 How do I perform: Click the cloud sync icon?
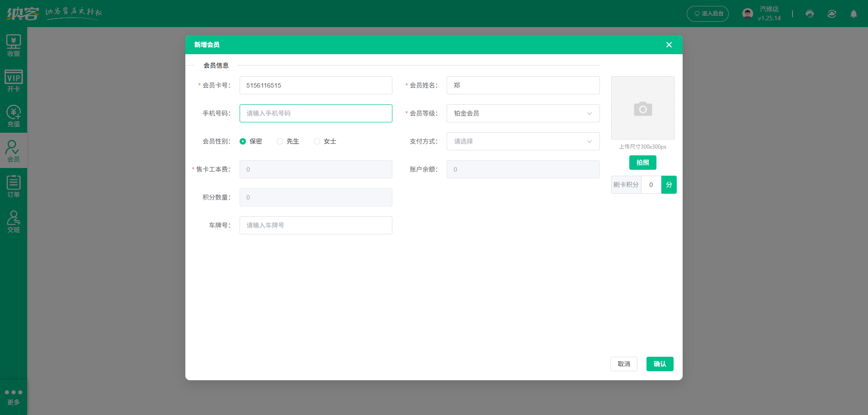click(831, 14)
